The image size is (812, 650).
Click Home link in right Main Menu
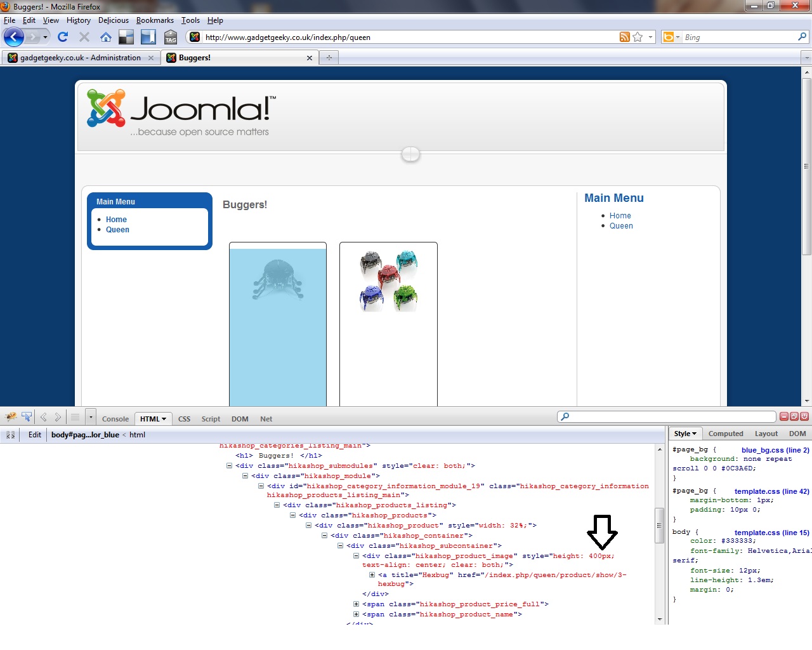pyautogui.click(x=620, y=216)
